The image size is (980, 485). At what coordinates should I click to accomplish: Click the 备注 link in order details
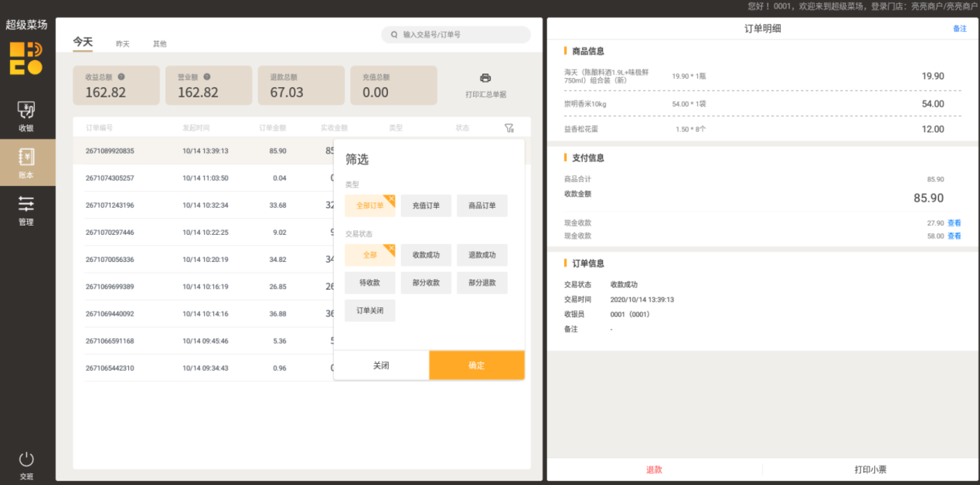(960, 29)
